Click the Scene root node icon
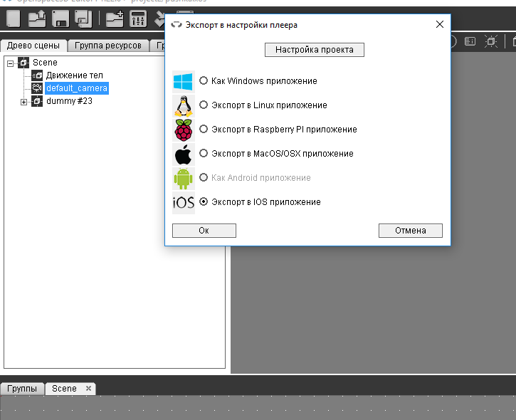 pos(23,63)
